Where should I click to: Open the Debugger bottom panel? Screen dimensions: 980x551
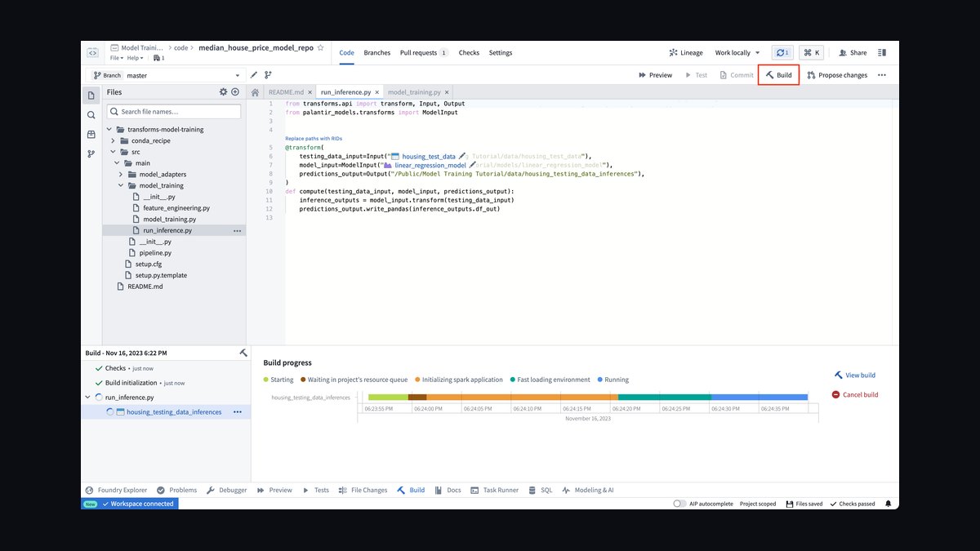point(226,490)
